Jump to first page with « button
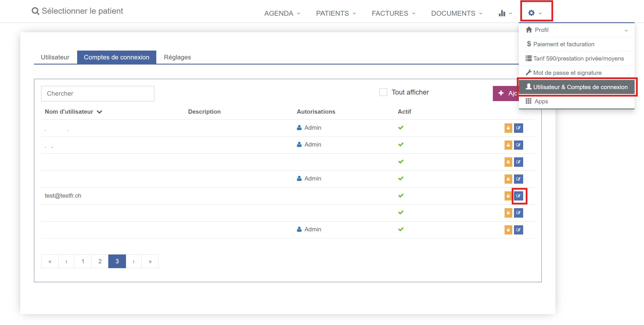644x325 pixels. (x=50, y=261)
